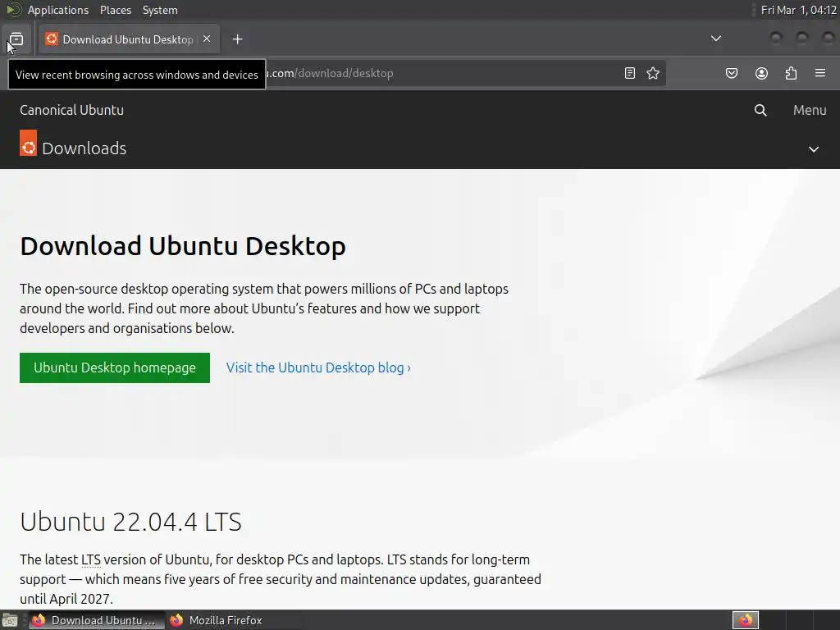Bookmark this page with star icon
The image size is (840, 630).
coord(652,73)
